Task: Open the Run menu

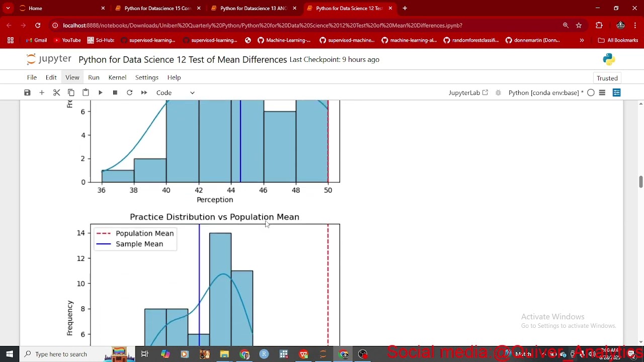Action: coord(94,77)
